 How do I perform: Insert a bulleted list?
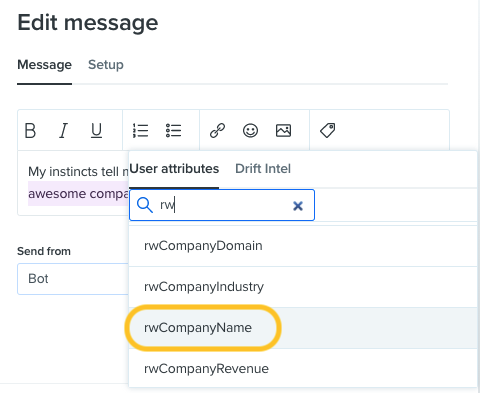[x=173, y=130]
